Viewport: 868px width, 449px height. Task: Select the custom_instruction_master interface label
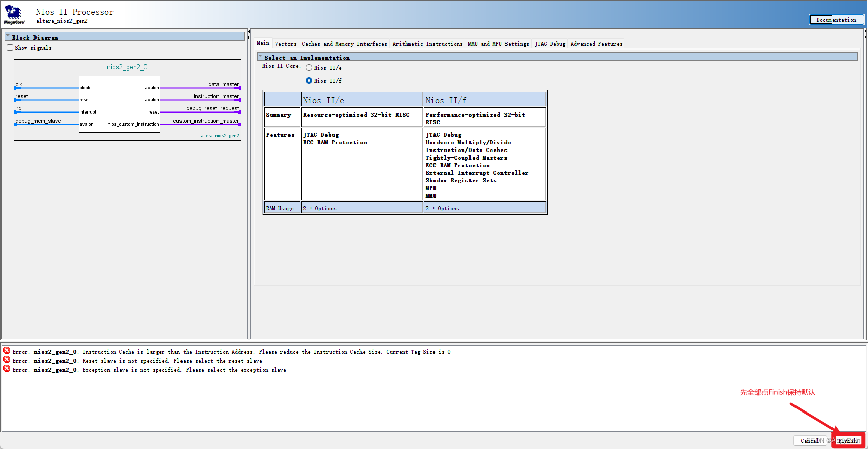[x=206, y=121]
